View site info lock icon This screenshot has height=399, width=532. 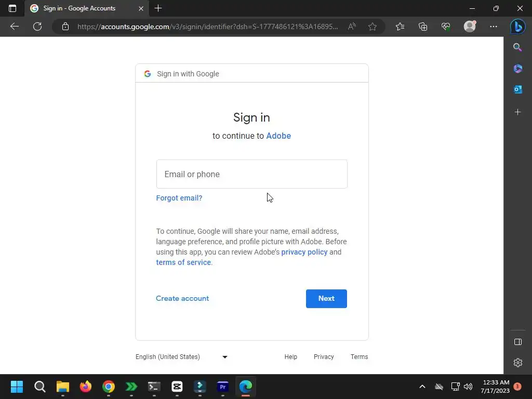(x=65, y=26)
